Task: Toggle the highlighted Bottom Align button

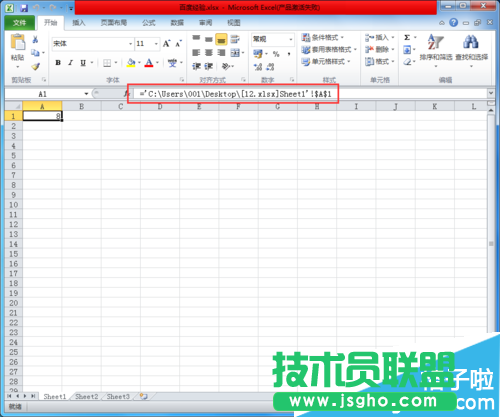Action: pyautogui.click(x=221, y=40)
